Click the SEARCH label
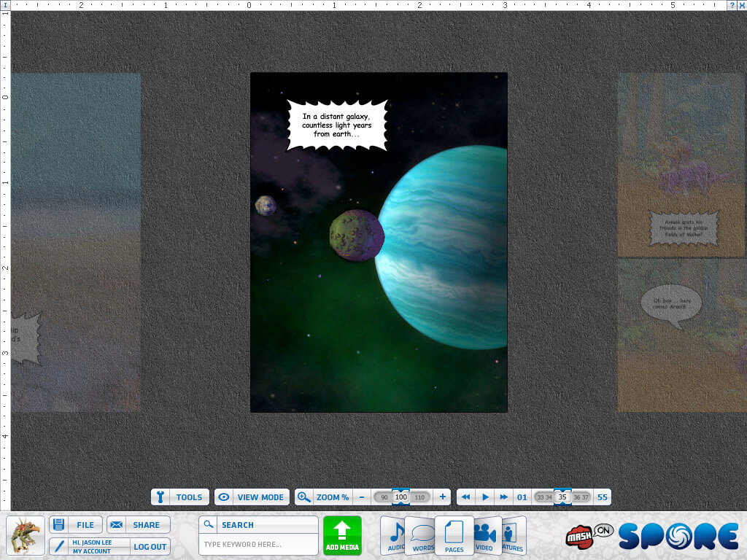The image size is (747, 560). coord(238,525)
